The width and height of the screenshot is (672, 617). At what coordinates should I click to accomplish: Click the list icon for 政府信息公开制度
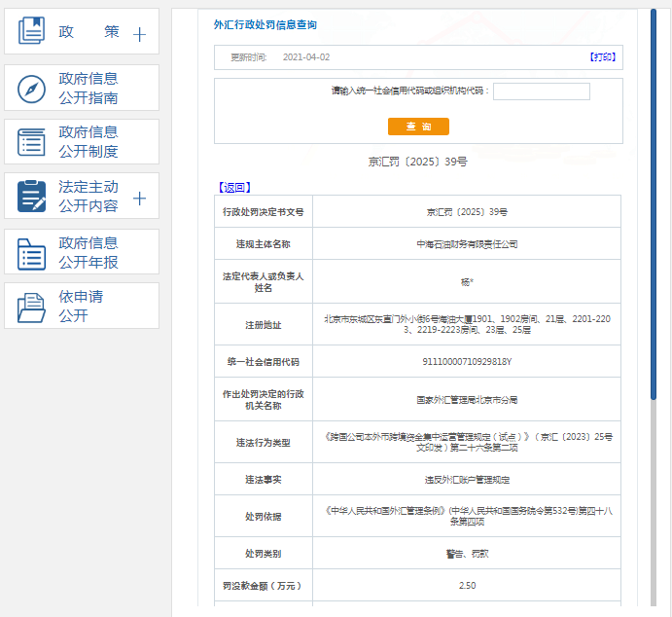pyautogui.click(x=32, y=142)
